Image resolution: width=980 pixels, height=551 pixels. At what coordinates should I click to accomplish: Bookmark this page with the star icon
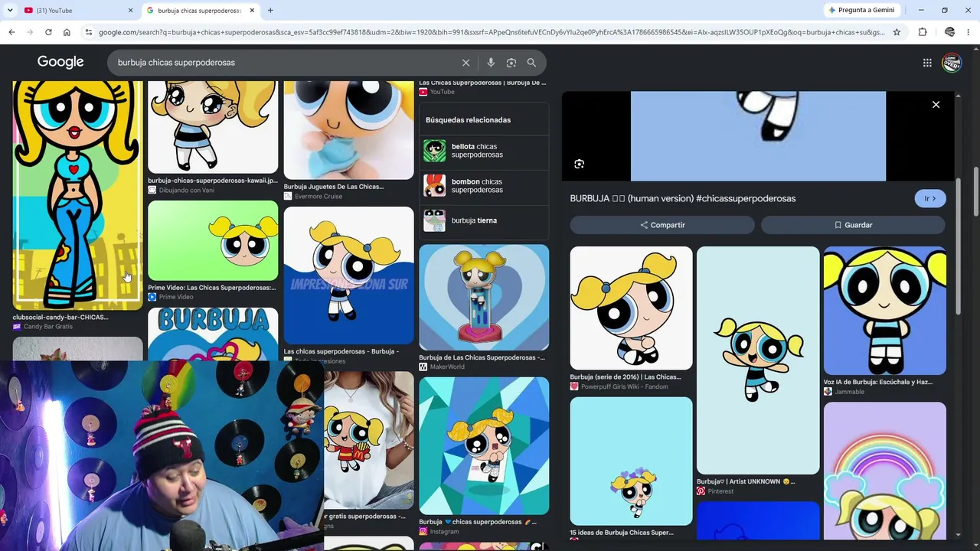tap(897, 32)
